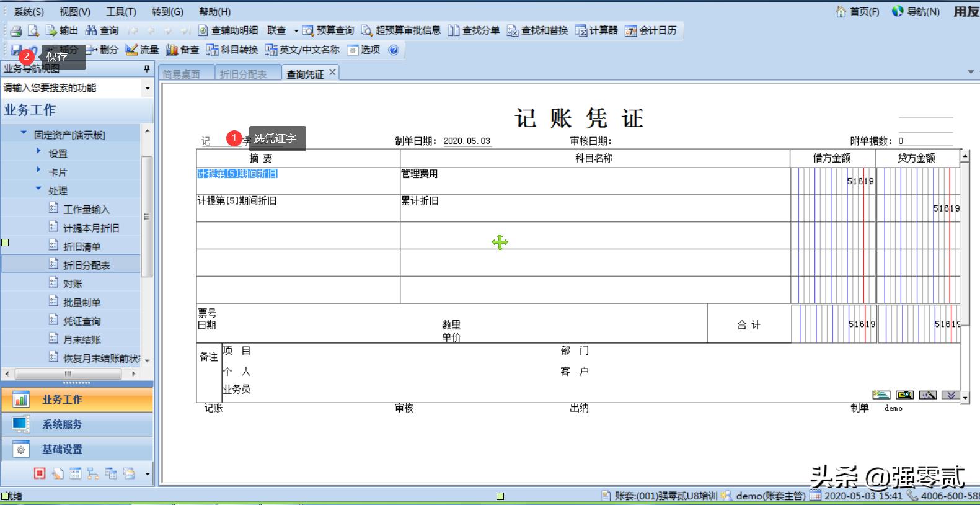Click the status bar calendar icon

816,496
